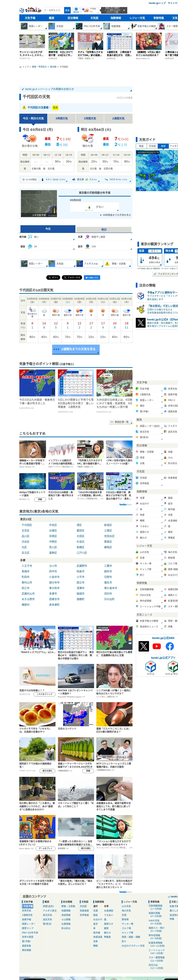Open 指数情報 in the top navigation

[116, 18]
